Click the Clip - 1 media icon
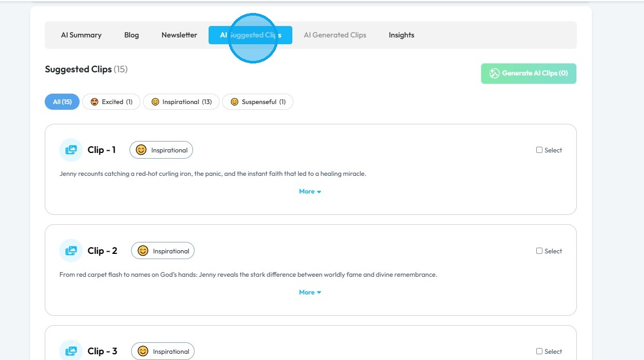The image size is (644, 360). (x=71, y=150)
